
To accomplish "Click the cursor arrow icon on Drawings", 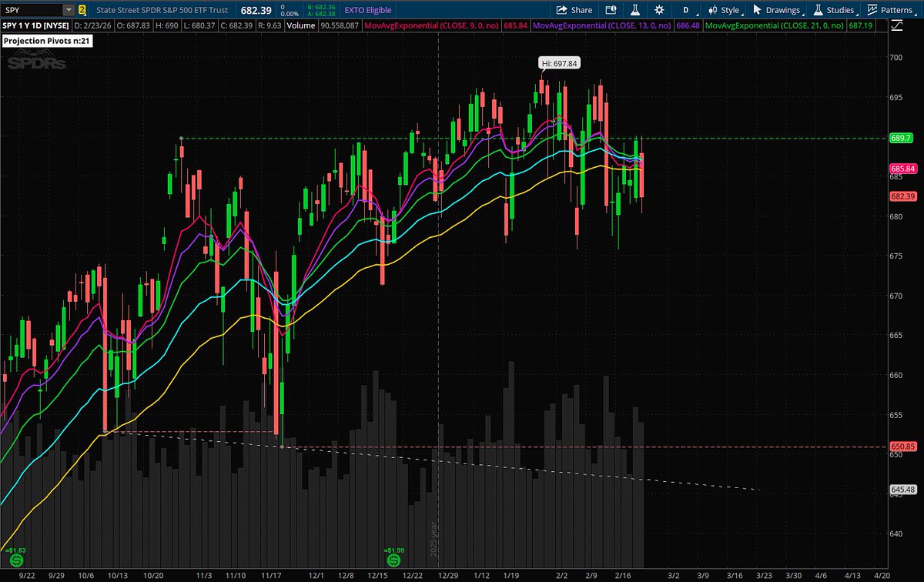I will [x=758, y=10].
